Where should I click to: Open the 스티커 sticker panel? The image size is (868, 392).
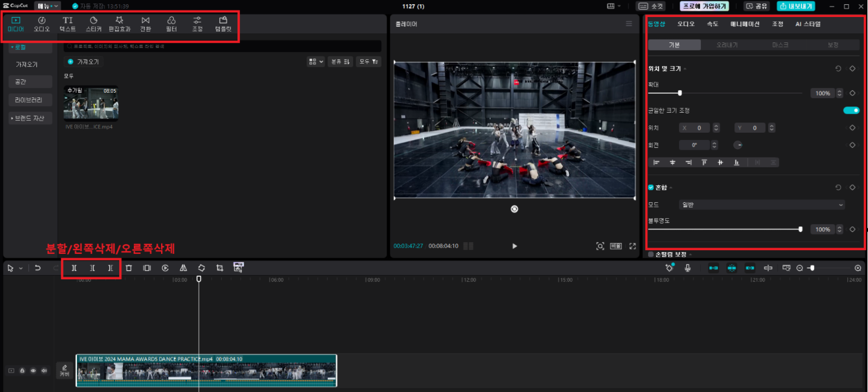click(93, 24)
